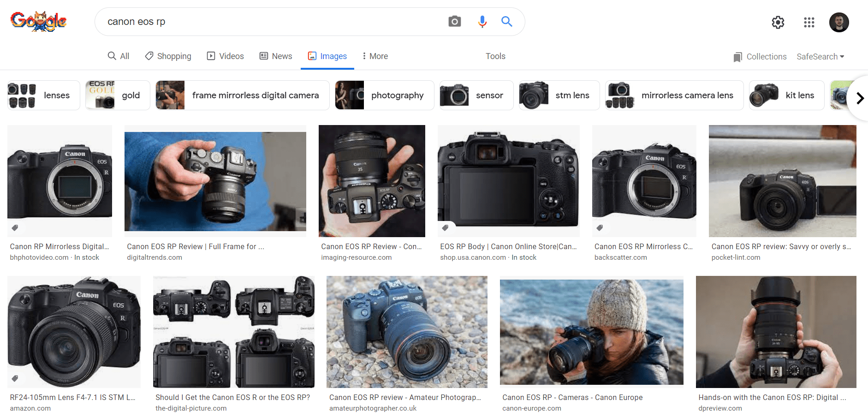Open the pocket-lint review image
868x418 pixels.
coord(783,181)
